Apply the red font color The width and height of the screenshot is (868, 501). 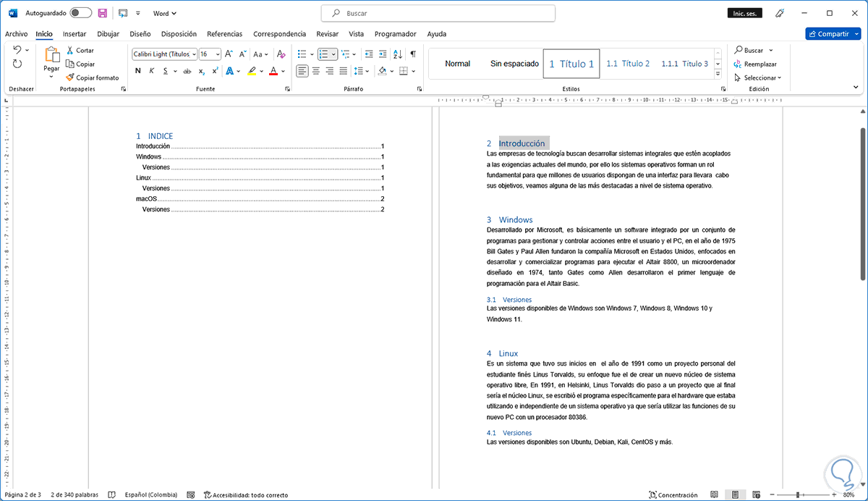273,71
